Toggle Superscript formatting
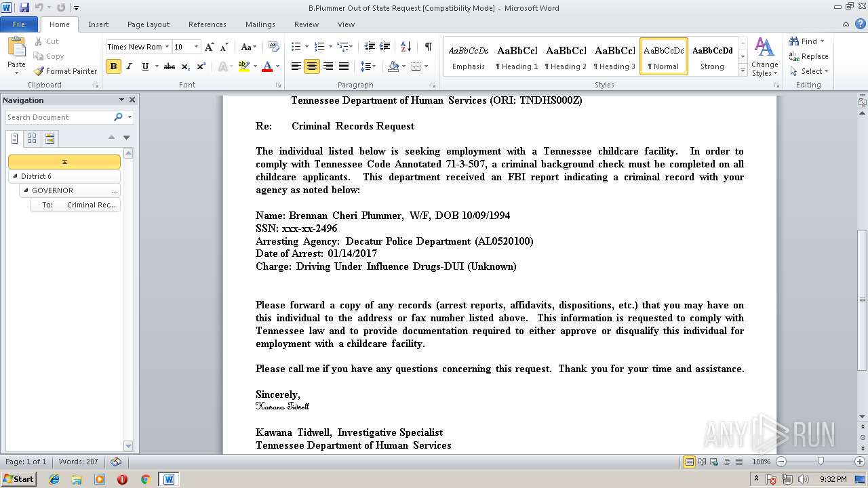Screen dimensions: 868x488 201,66
